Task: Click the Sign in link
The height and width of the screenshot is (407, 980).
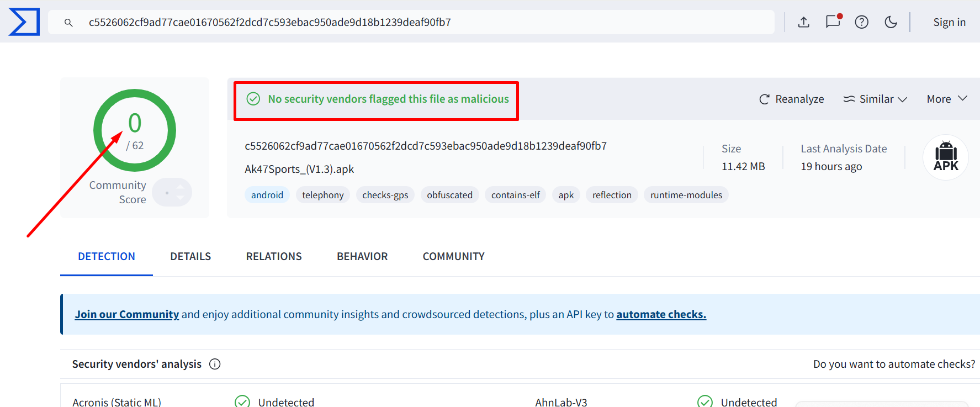Action: [x=949, y=22]
